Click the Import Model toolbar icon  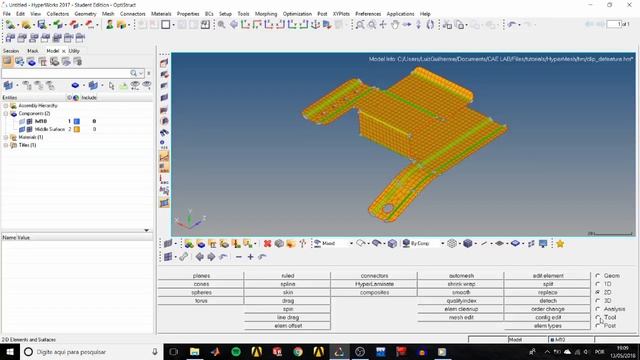click(x=57, y=25)
